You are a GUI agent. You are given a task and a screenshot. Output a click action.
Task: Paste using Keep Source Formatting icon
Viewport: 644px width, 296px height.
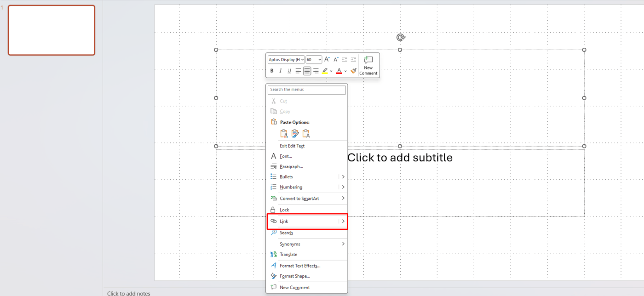coord(284,133)
